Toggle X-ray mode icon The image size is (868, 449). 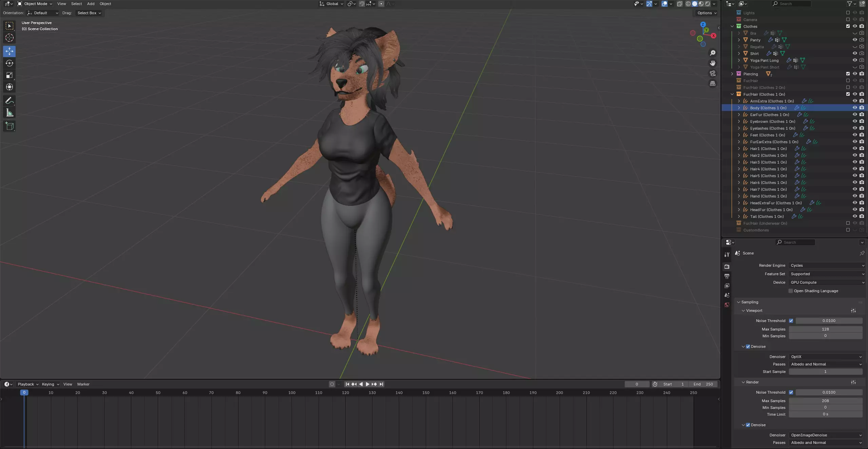point(679,4)
